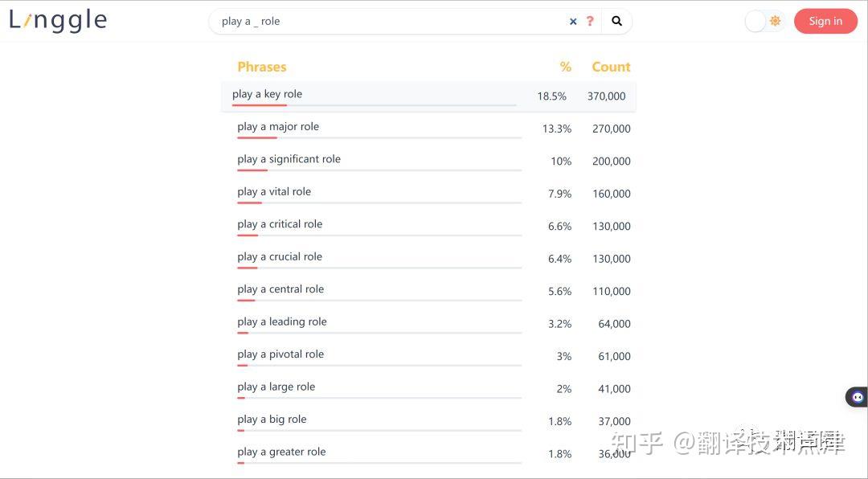This screenshot has width=868, height=479.
Task: Click the Linggle logo
Action: pos(58,20)
